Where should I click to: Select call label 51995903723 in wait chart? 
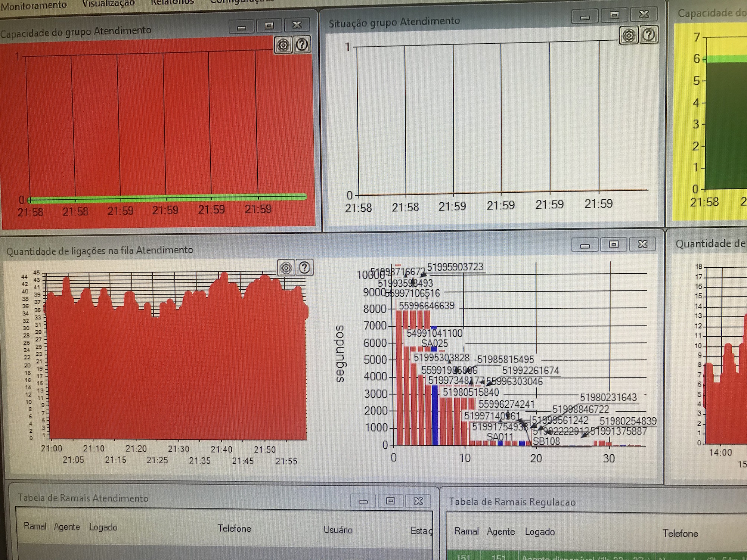pos(455,267)
